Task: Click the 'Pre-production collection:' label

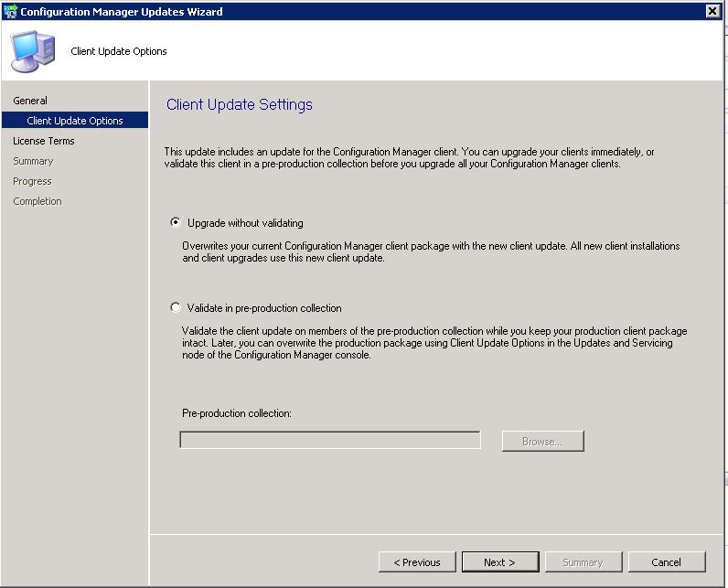Action: pos(237,413)
